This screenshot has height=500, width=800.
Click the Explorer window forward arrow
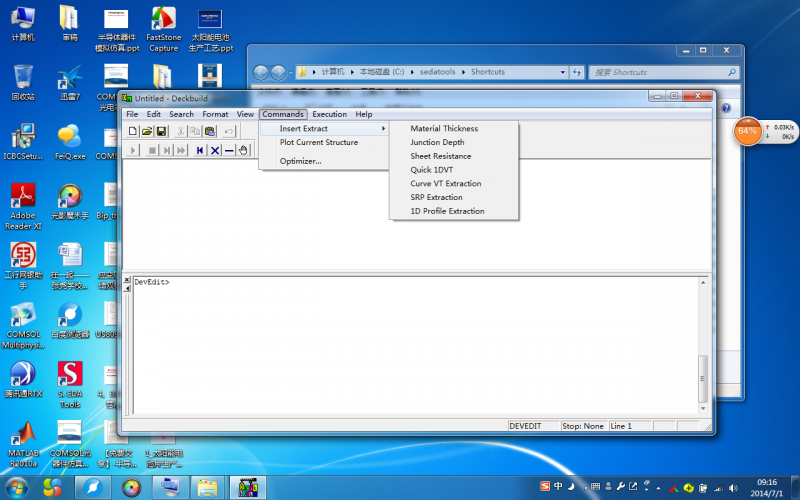tap(278, 72)
